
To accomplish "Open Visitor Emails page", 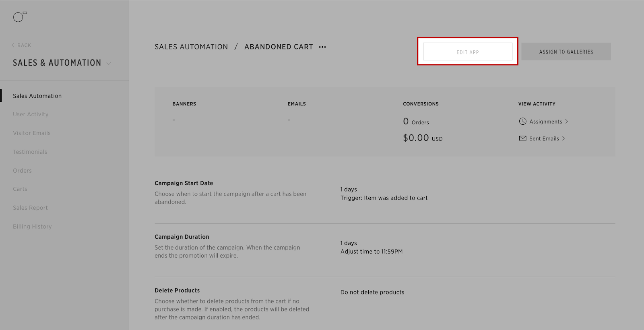I will pos(32,133).
